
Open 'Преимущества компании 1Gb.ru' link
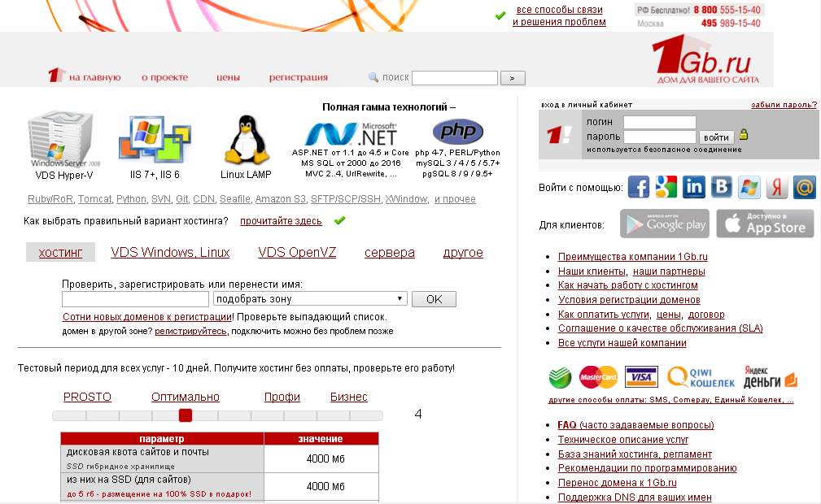[632, 256]
